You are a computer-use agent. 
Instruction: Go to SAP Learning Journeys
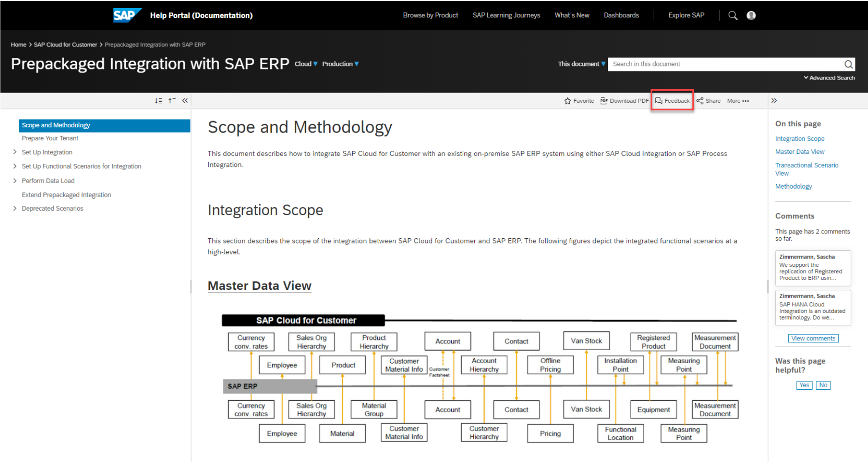506,15
